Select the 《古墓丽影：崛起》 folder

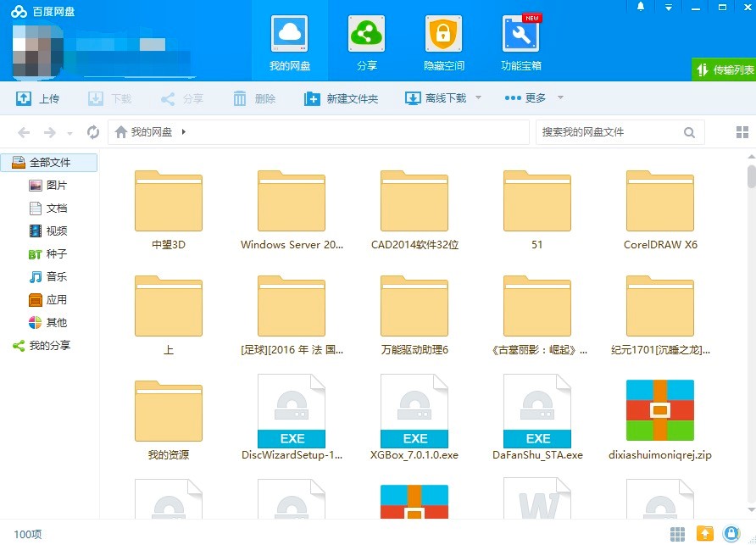[537, 315]
